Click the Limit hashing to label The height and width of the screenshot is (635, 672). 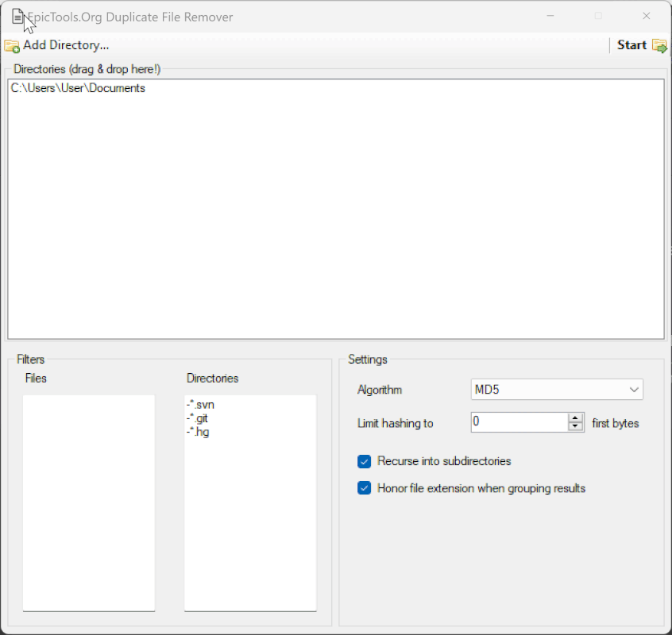395,423
